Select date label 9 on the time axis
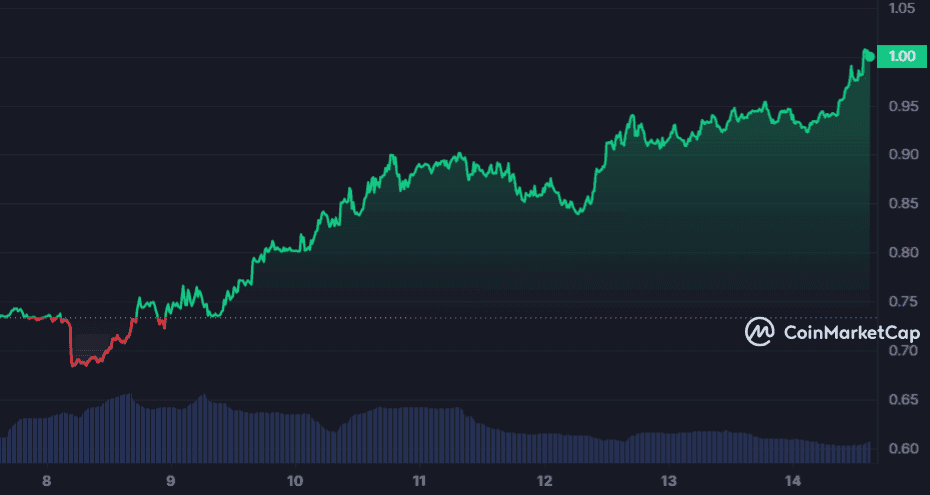The height and width of the screenshot is (495, 930). 171,482
